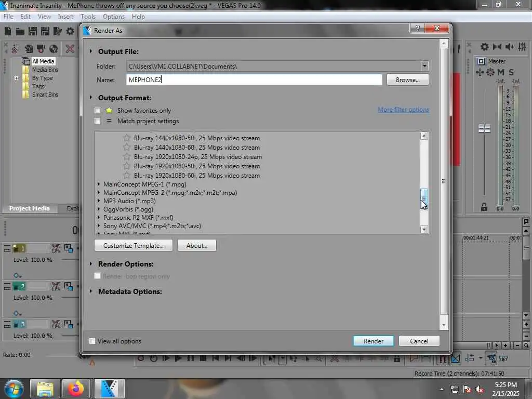The width and height of the screenshot is (532, 399).
Task: Click Customize Template... button
Action: (x=134, y=245)
